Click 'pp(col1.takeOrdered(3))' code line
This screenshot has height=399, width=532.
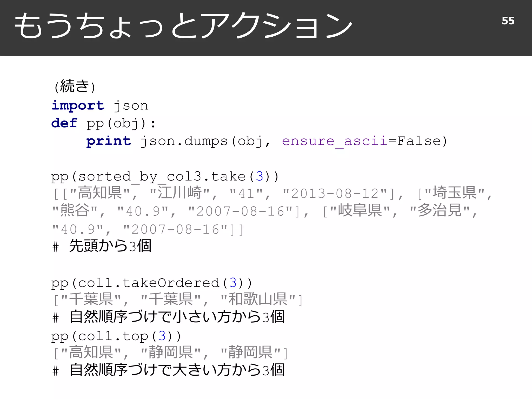click(x=152, y=283)
